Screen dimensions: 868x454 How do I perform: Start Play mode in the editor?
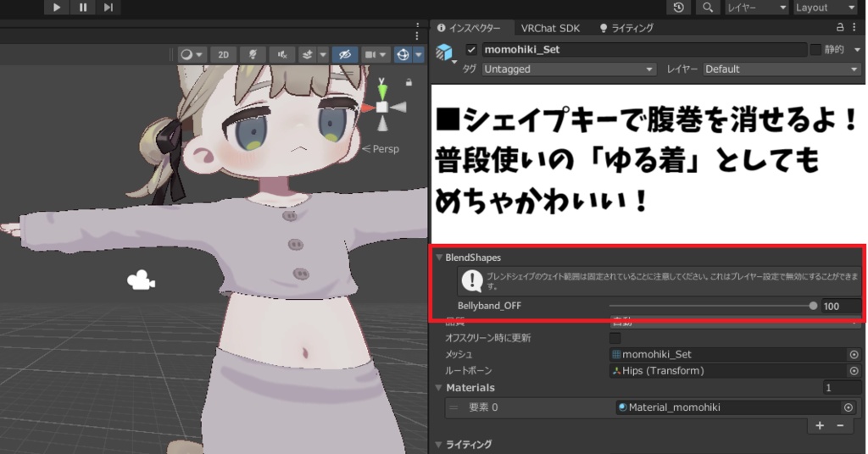coord(57,7)
